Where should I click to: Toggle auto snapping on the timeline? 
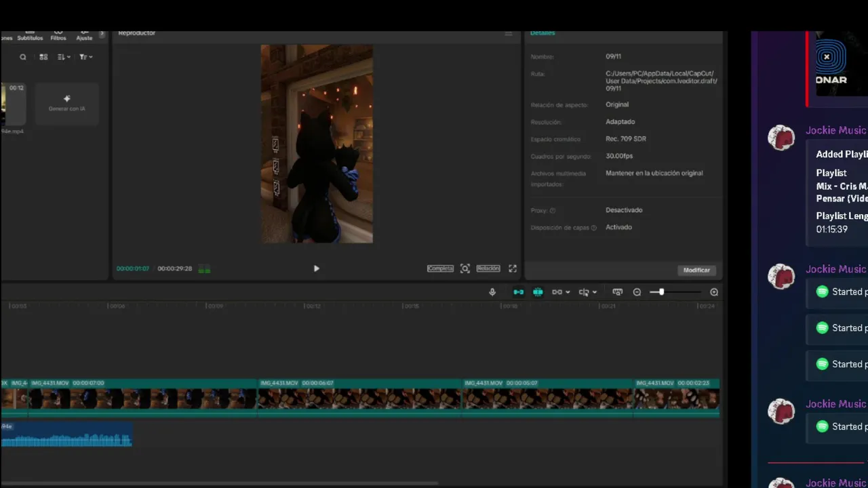[x=538, y=292]
